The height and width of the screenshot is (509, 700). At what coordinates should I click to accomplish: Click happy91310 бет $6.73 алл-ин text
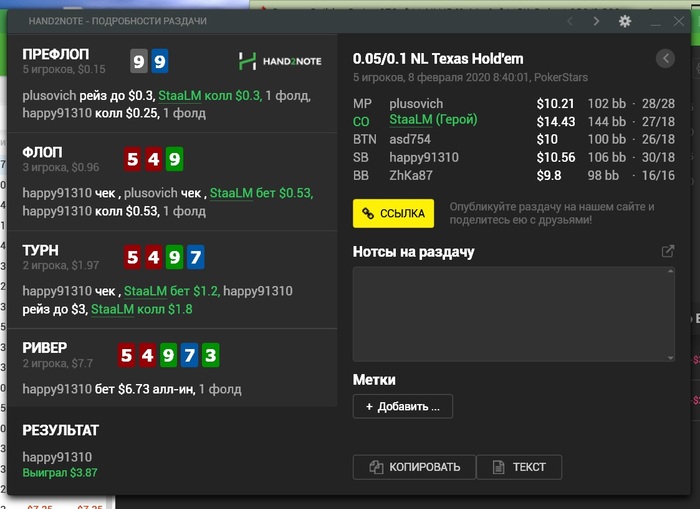[x=108, y=389]
